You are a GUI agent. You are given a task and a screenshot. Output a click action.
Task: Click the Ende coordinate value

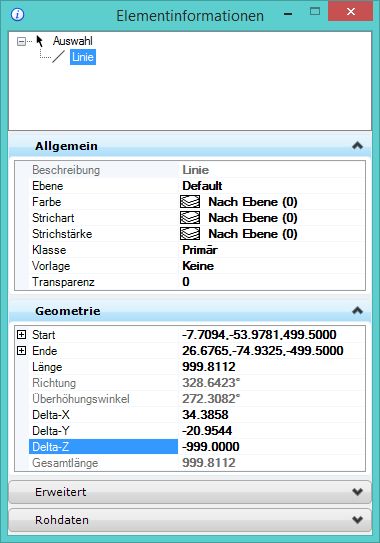click(x=263, y=351)
